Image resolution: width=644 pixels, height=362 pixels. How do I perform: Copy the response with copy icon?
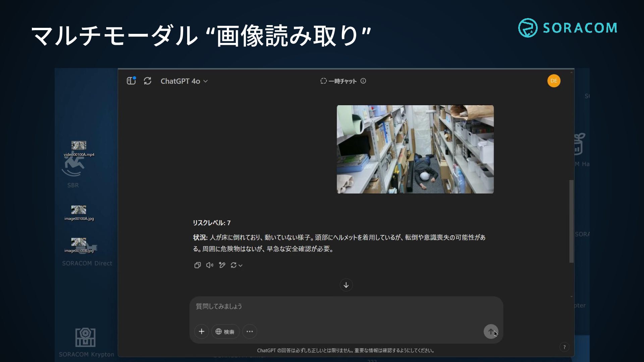(x=197, y=265)
